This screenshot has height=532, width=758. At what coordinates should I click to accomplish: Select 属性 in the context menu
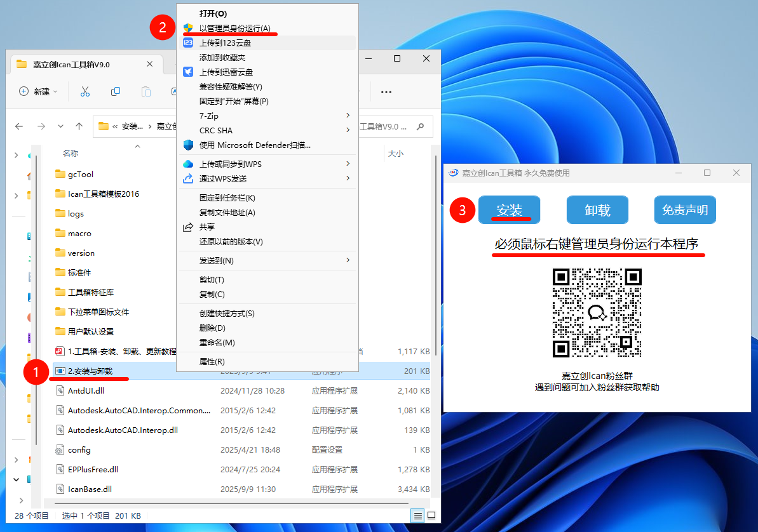click(212, 362)
